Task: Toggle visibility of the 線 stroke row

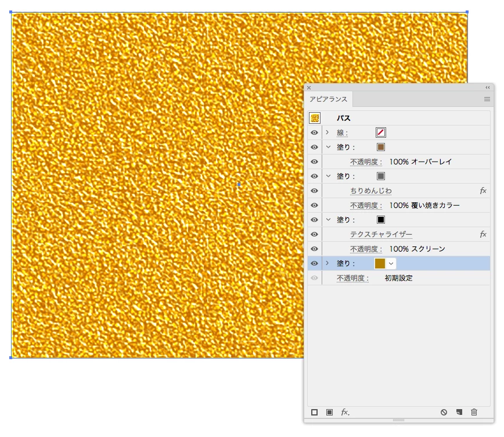Action: [314, 132]
